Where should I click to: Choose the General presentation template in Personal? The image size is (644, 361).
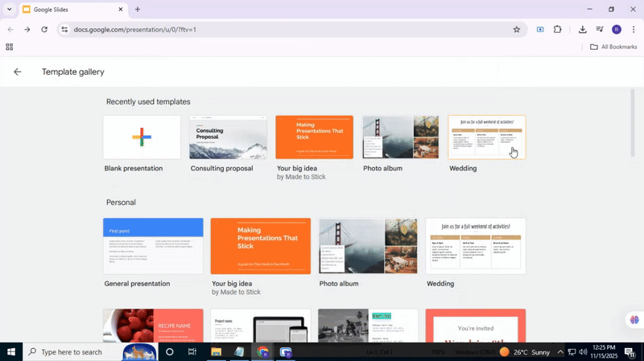(x=153, y=246)
